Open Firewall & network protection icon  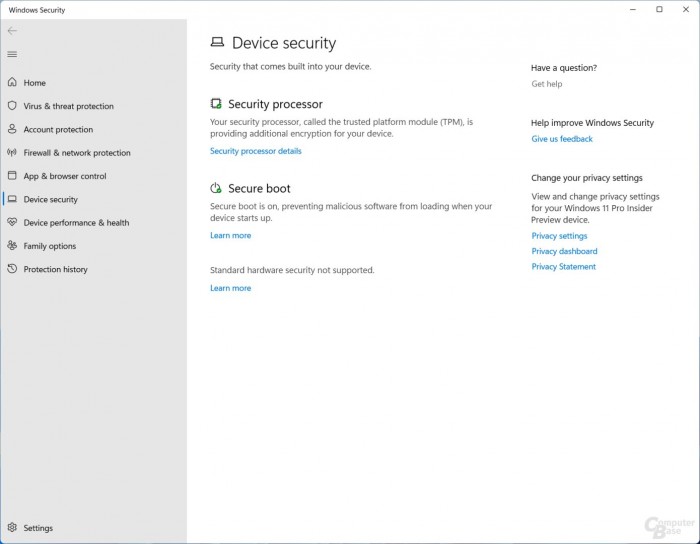coord(12,153)
